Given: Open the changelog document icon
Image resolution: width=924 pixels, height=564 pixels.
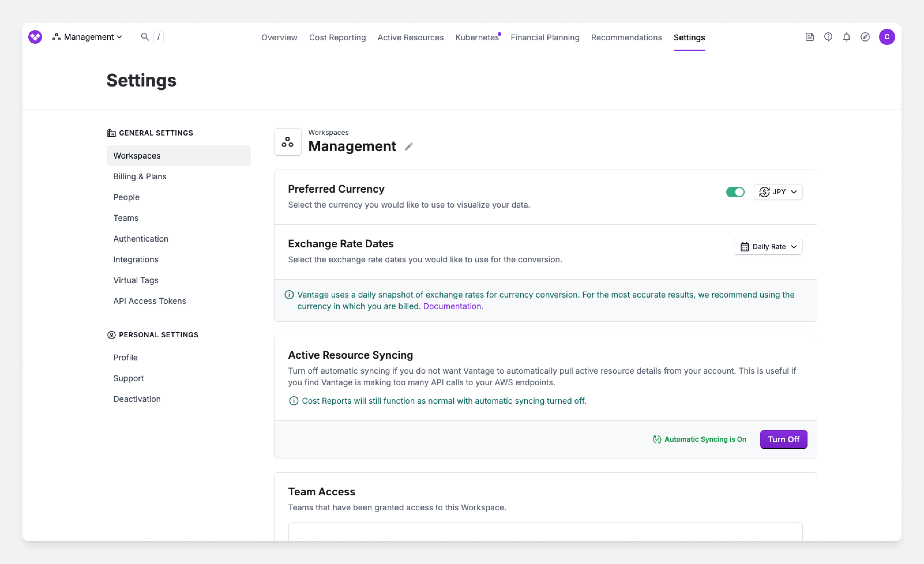Looking at the screenshot, I should pos(810,37).
